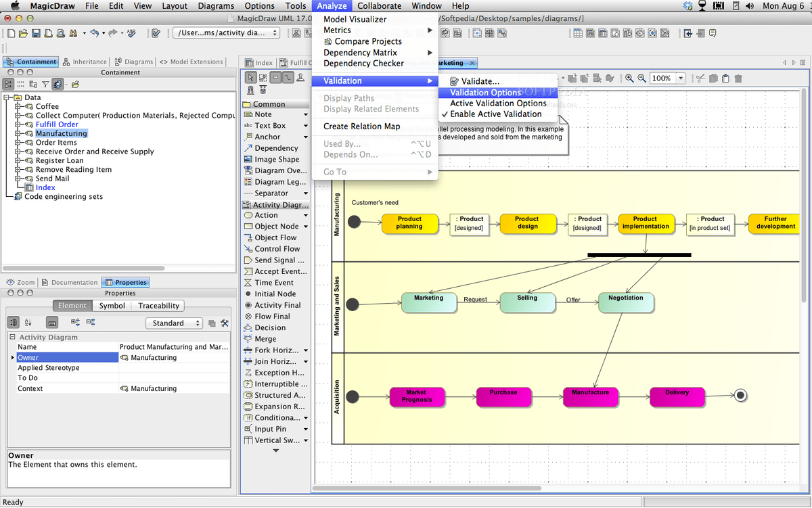Expand the Coffee node in tree
812x508 pixels.
pos(18,106)
